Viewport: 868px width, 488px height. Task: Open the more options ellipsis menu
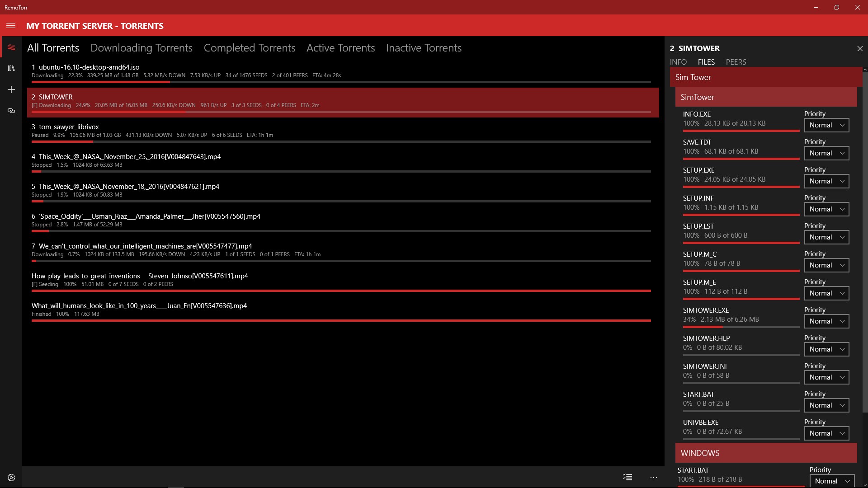click(654, 477)
